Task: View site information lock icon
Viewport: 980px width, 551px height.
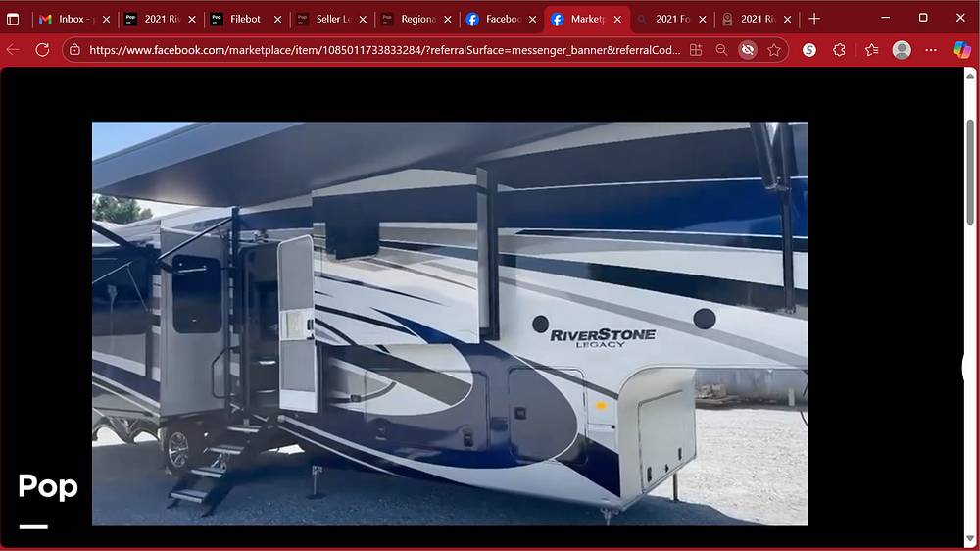Action: click(x=75, y=50)
